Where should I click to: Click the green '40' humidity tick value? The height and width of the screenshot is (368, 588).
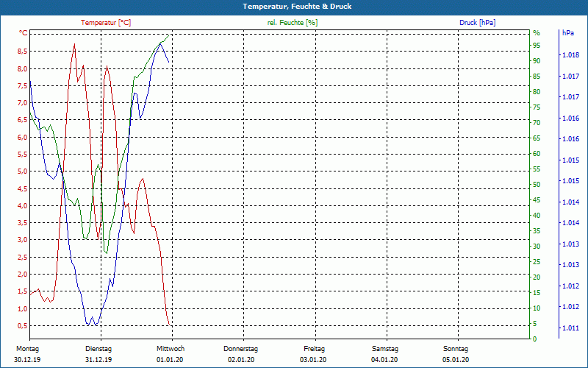tap(537, 216)
